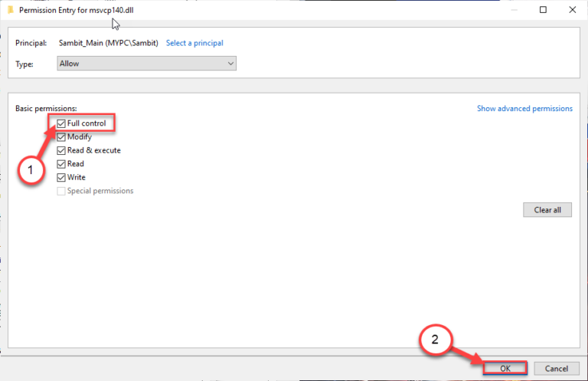Toggle Read & execute permission checkbox
This screenshot has height=381, width=588.
[x=61, y=150]
